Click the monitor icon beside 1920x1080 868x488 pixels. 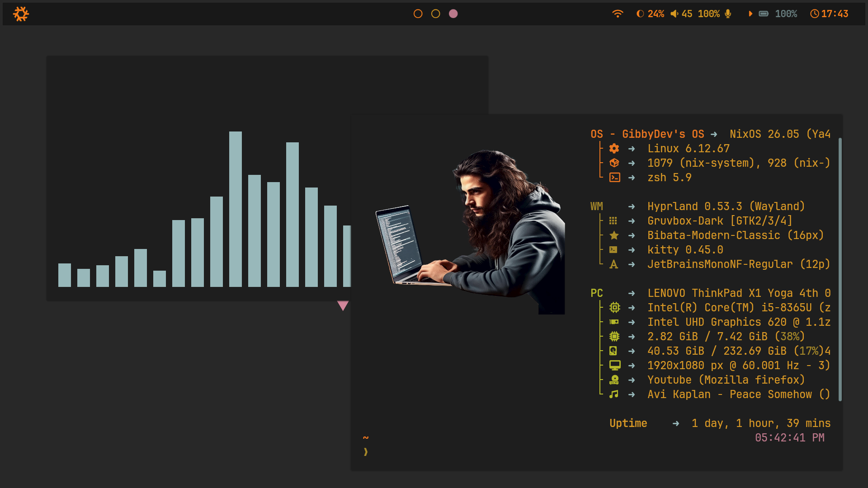click(x=615, y=365)
